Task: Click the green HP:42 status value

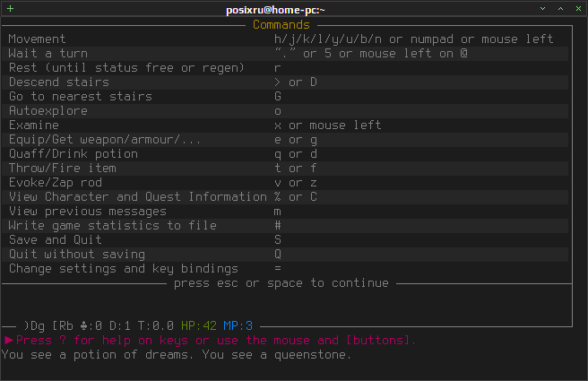Action: (199, 325)
